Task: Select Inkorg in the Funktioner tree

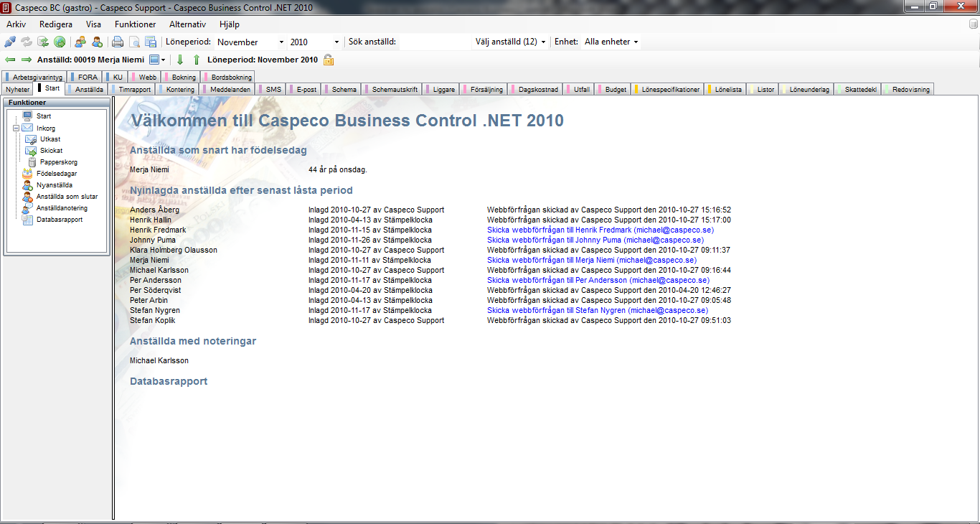Action: (x=46, y=128)
